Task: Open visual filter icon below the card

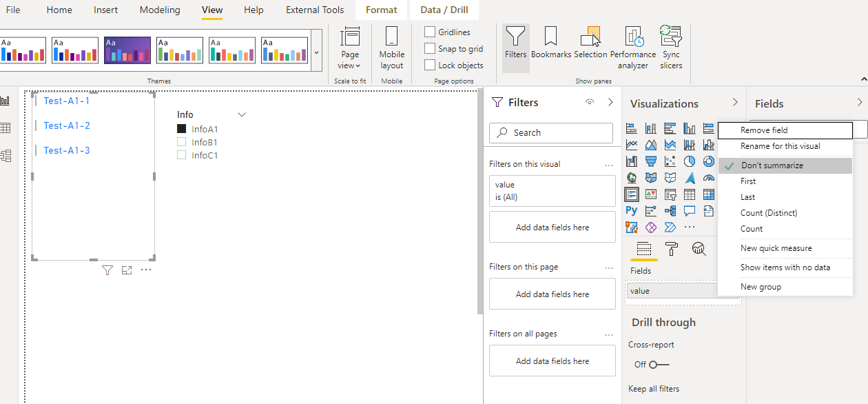Action: (x=107, y=270)
